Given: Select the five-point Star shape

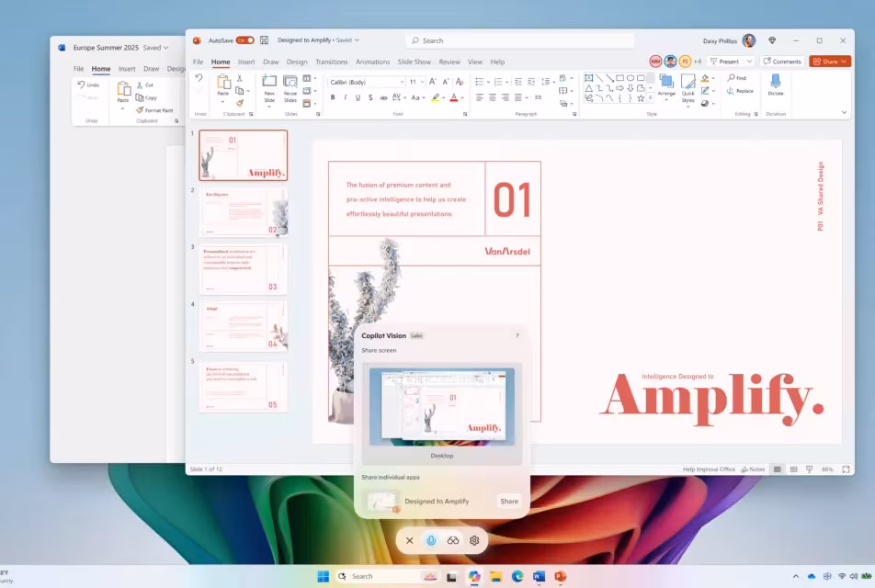Looking at the screenshot, I should click(x=641, y=98).
